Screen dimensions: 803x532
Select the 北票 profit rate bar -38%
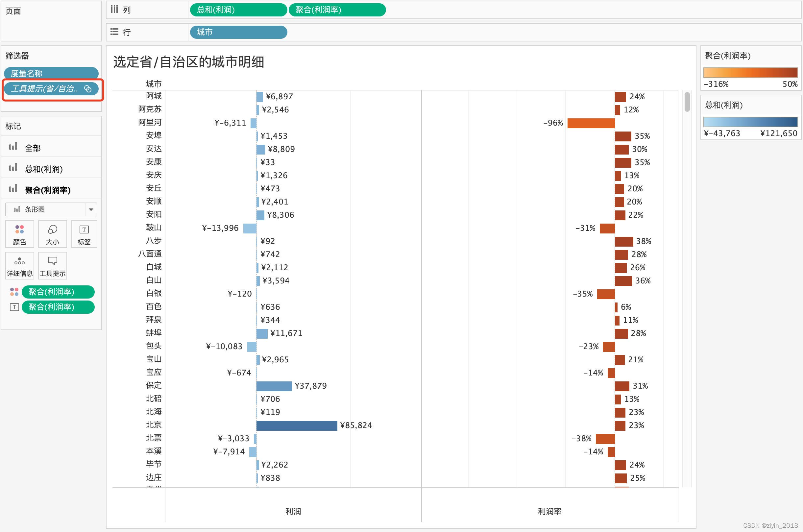click(x=605, y=439)
